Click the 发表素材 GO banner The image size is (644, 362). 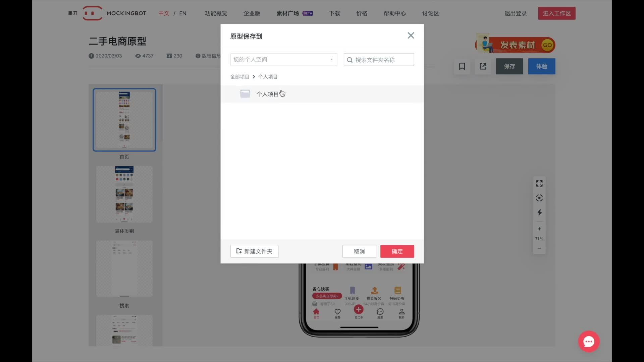(515, 45)
